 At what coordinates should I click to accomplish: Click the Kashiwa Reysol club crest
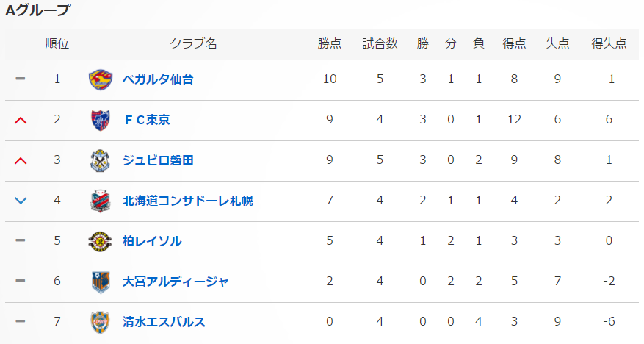click(x=100, y=241)
